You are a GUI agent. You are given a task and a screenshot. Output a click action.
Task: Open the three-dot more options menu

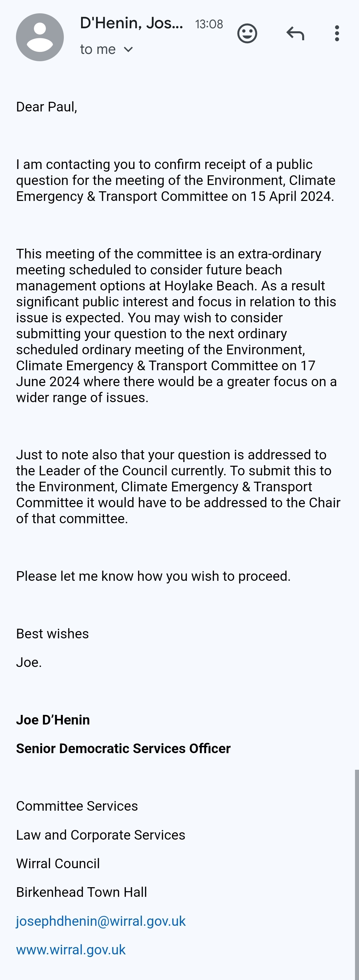click(336, 34)
